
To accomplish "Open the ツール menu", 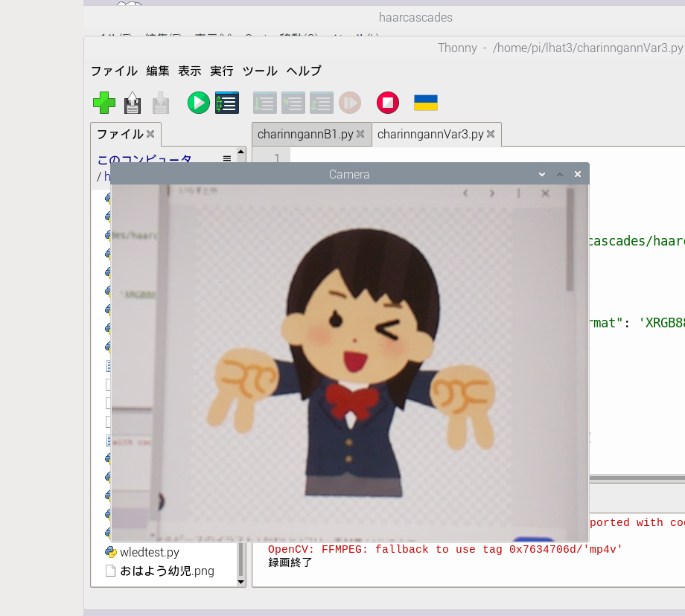I will pyautogui.click(x=260, y=71).
